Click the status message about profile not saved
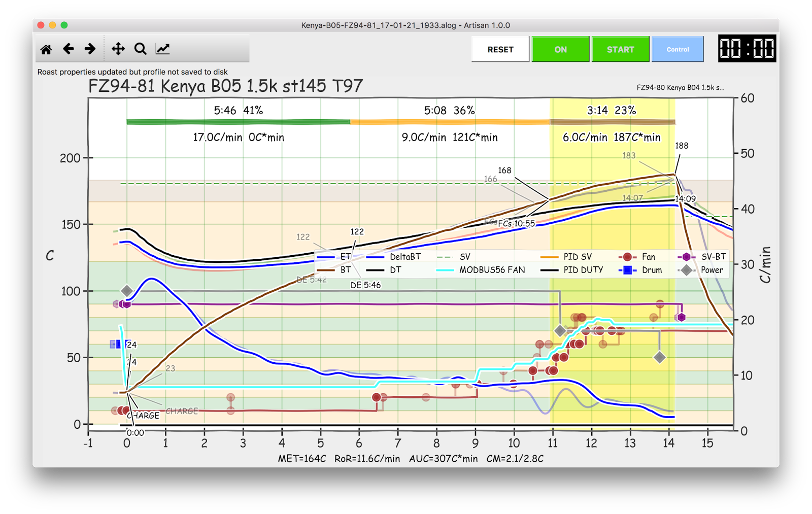Image resolution: width=812 pixels, height=514 pixels. pyautogui.click(x=132, y=72)
